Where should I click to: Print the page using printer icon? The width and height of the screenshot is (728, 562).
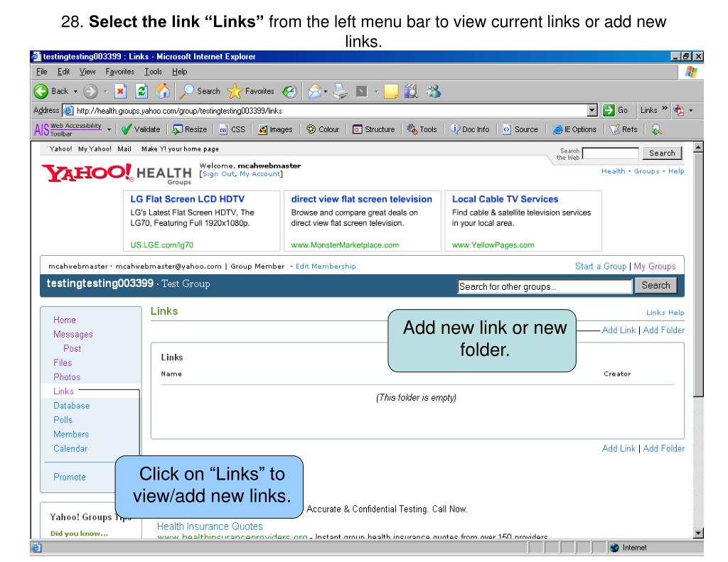tap(341, 91)
